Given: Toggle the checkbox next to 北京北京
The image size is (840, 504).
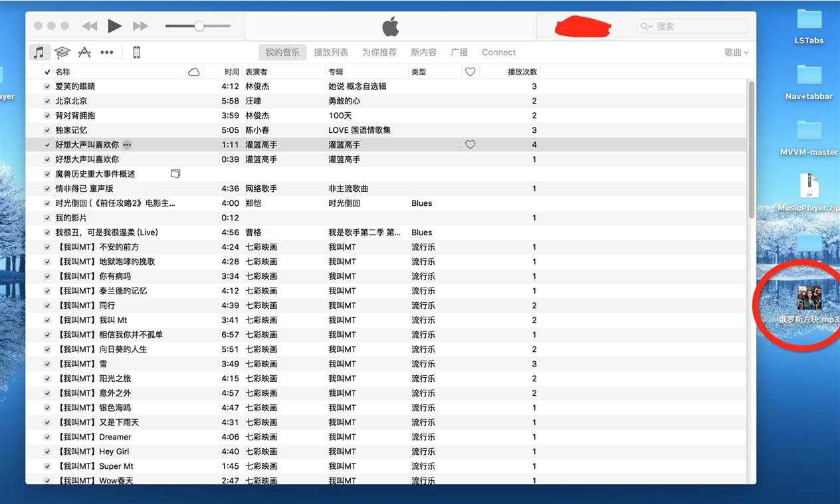Looking at the screenshot, I should pos(47,101).
